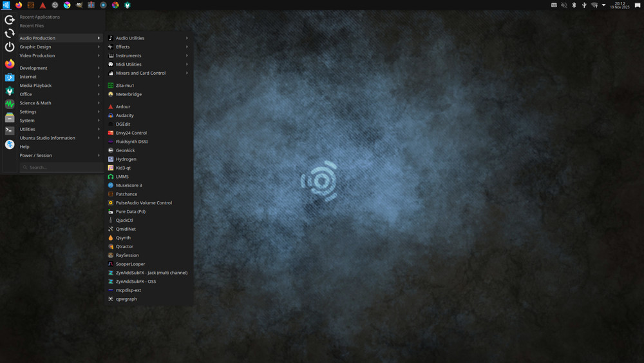This screenshot has height=363, width=644.
Task: Click the application launcher button in panel
Action: pyautogui.click(x=6, y=5)
